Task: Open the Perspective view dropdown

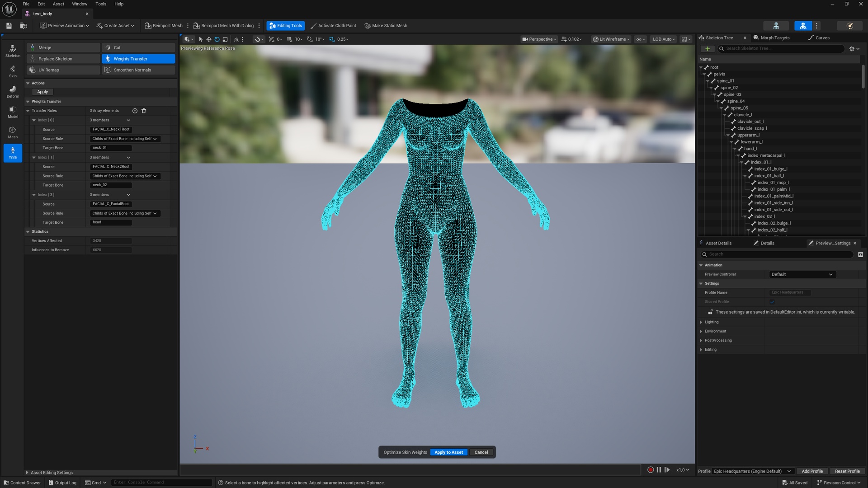Action: (539, 39)
